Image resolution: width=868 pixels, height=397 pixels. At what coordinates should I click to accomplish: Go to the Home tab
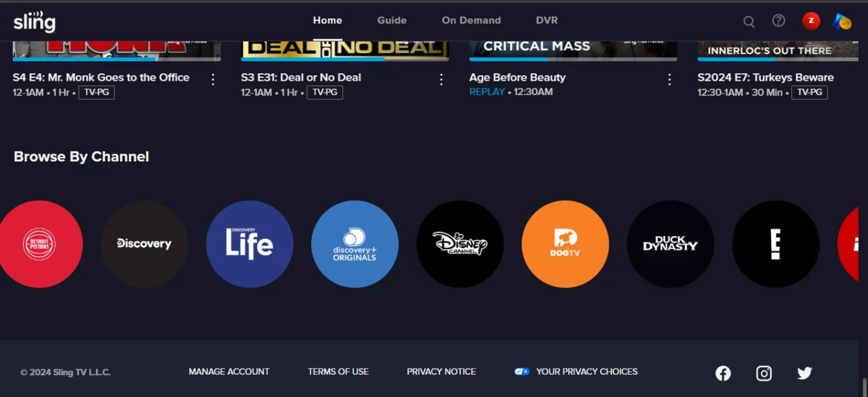coord(328,20)
